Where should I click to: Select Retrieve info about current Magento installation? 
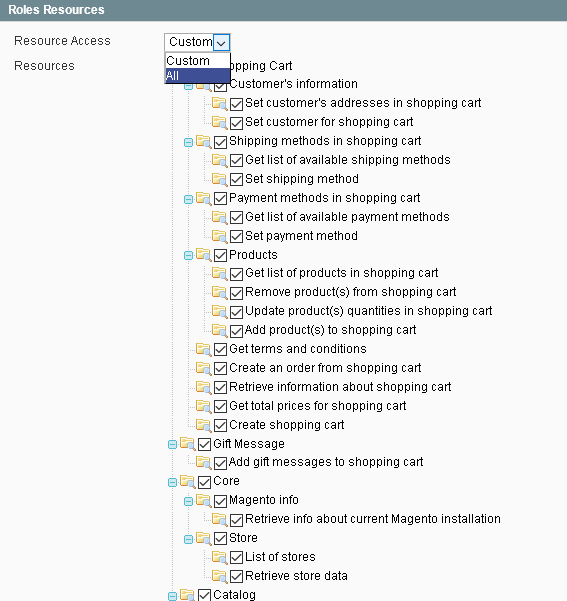(x=373, y=519)
